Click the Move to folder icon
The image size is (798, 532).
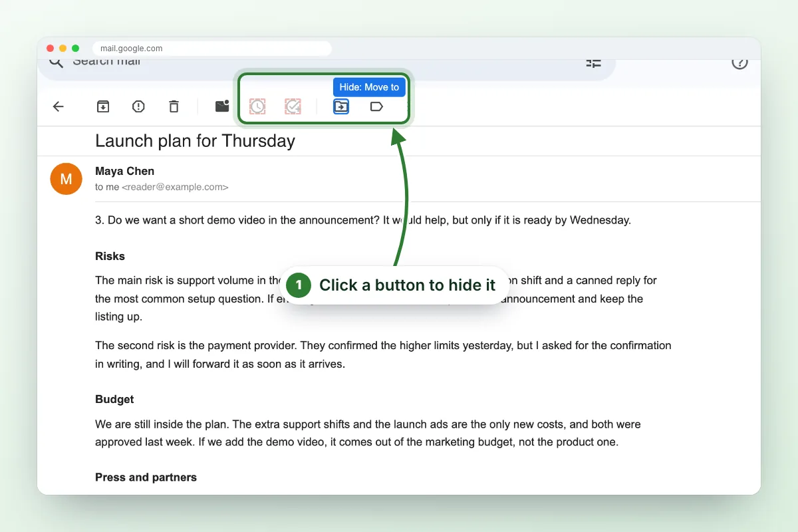pos(341,106)
